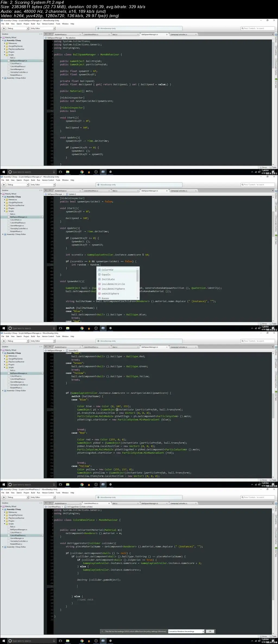This screenshot has width=278, height=644.
Task: Expand the Plugins folder in the ColorWheelPiece.cs window
Action: tap(5, 521)
